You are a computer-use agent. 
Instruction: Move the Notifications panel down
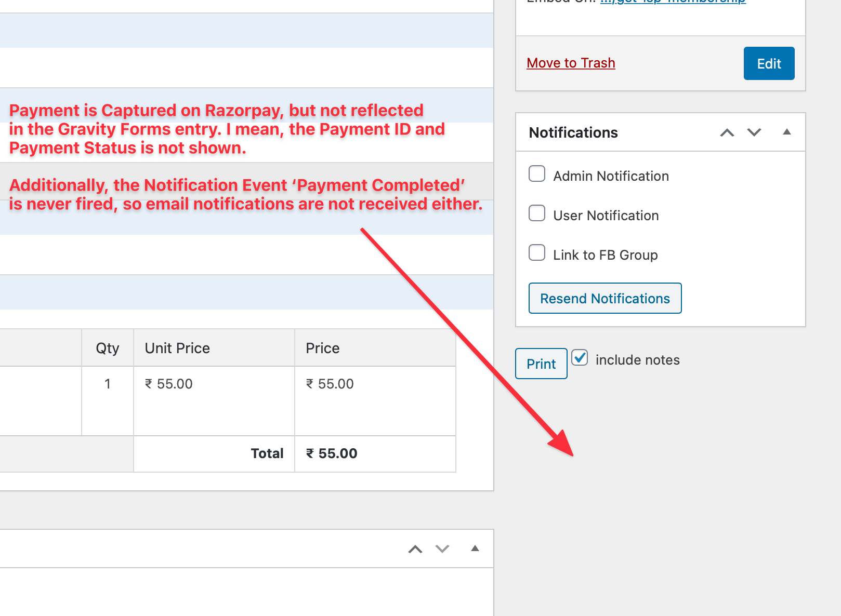point(754,132)
